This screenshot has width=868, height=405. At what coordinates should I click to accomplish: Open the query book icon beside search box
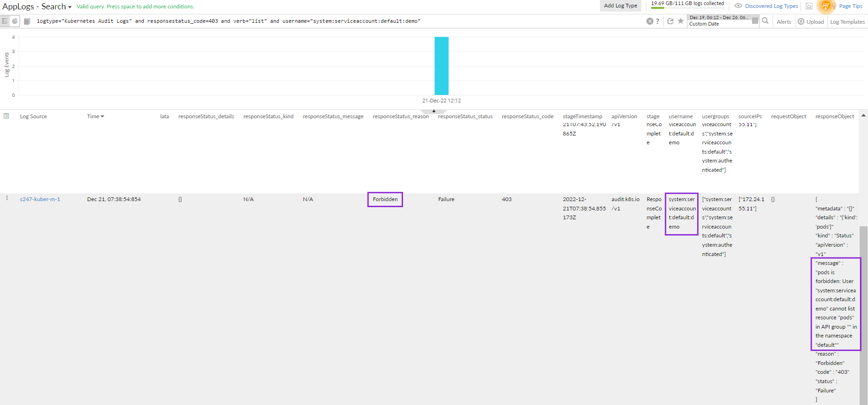click(27, 21)
